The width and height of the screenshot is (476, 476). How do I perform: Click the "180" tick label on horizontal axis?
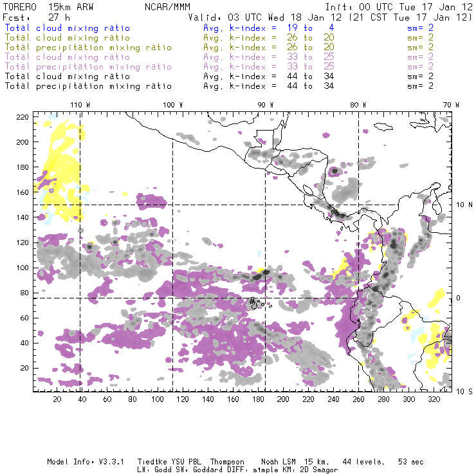point(258,399)
